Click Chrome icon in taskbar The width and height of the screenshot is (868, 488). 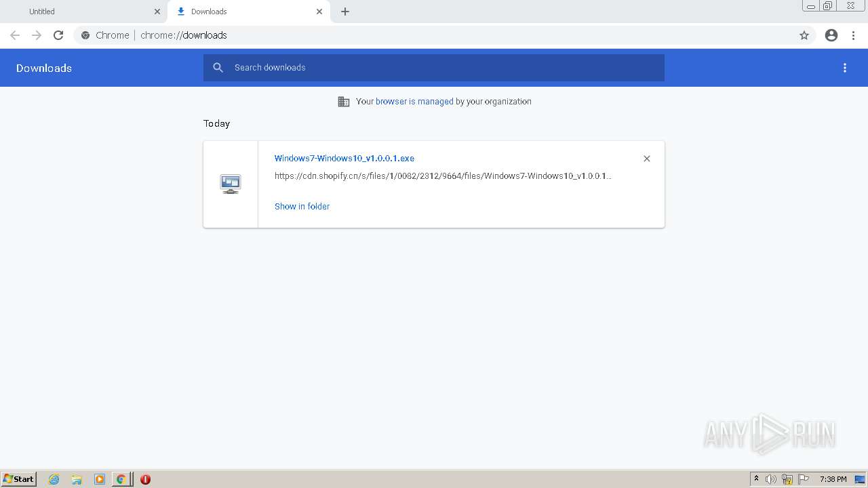[121, 479]
